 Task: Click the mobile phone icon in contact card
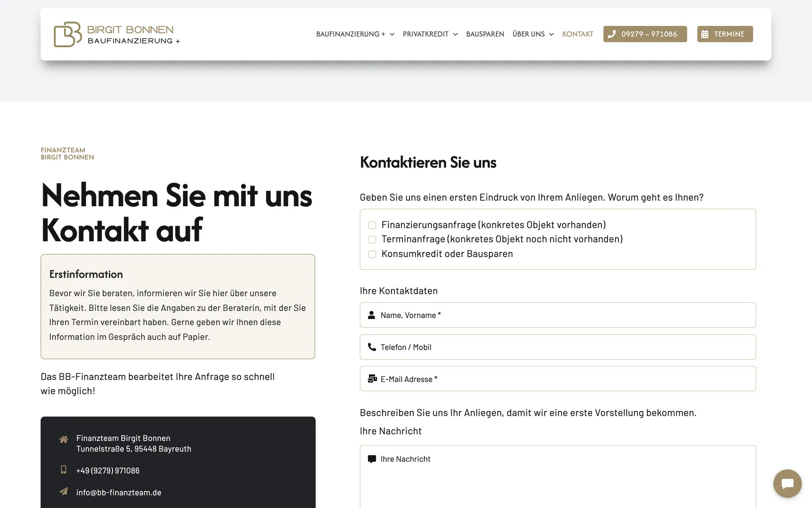pos(63,469)
